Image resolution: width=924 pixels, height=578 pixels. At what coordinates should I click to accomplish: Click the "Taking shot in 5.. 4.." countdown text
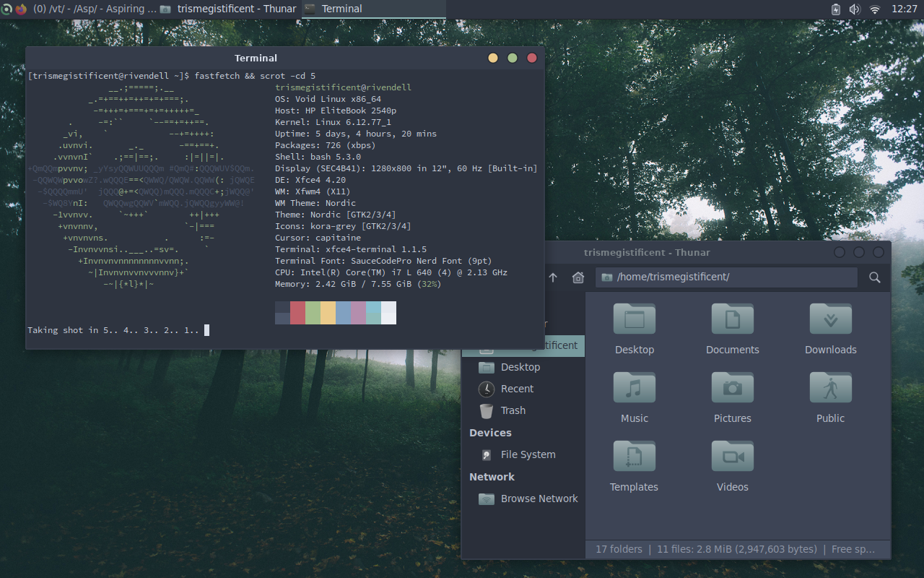(x=113, y=330)
